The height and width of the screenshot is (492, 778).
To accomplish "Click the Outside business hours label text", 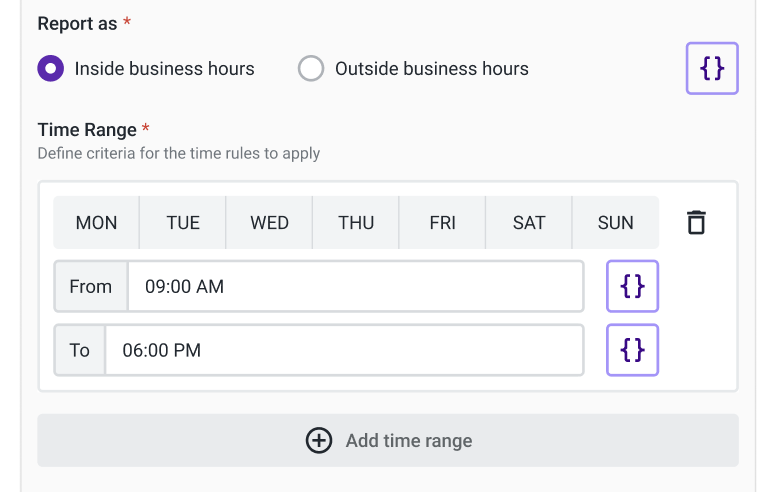I will [x=431, y=69].
